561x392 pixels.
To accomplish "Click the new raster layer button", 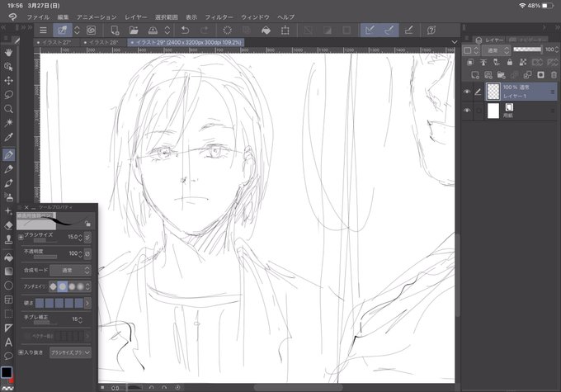I will [x=475, y=75].
